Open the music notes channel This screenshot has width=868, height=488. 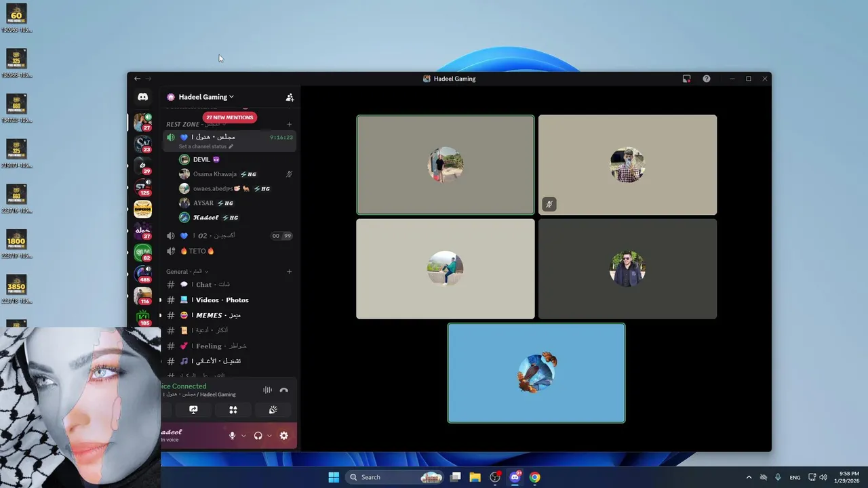[x=229, y=361]
